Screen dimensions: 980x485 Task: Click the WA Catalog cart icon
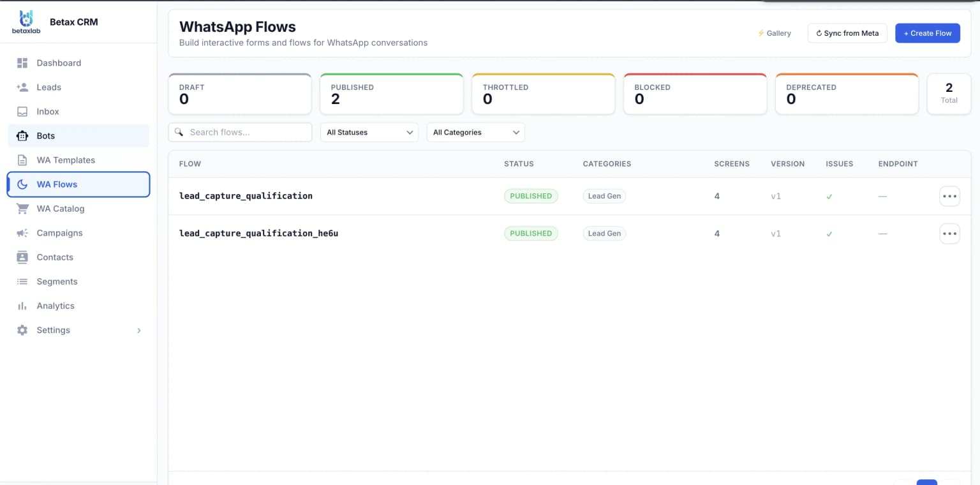(x=22, y=209)
